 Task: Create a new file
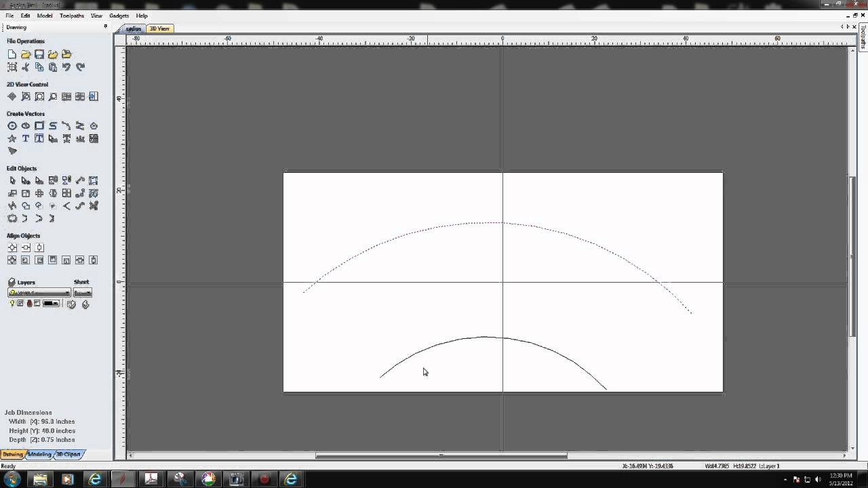point(12,54)
